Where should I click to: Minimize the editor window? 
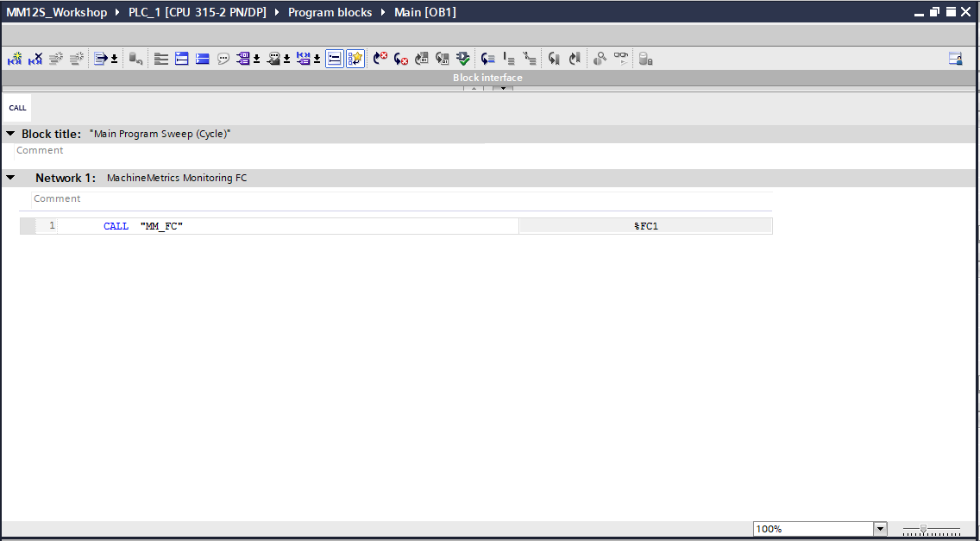coord(919,12)
